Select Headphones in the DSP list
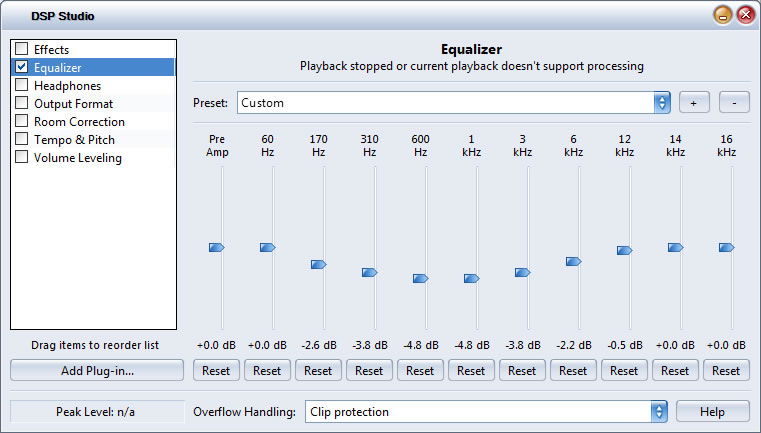 coord(67,85)
